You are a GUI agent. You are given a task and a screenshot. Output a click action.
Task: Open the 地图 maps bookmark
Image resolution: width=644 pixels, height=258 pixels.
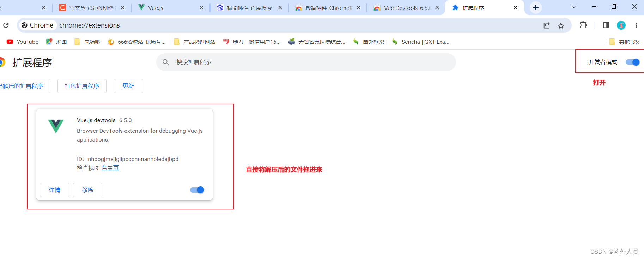pos(56,42)
